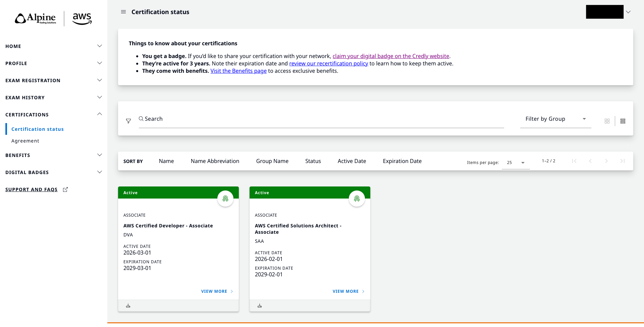Click the AWS Certified Developer - Associate title

coord(168,226)
